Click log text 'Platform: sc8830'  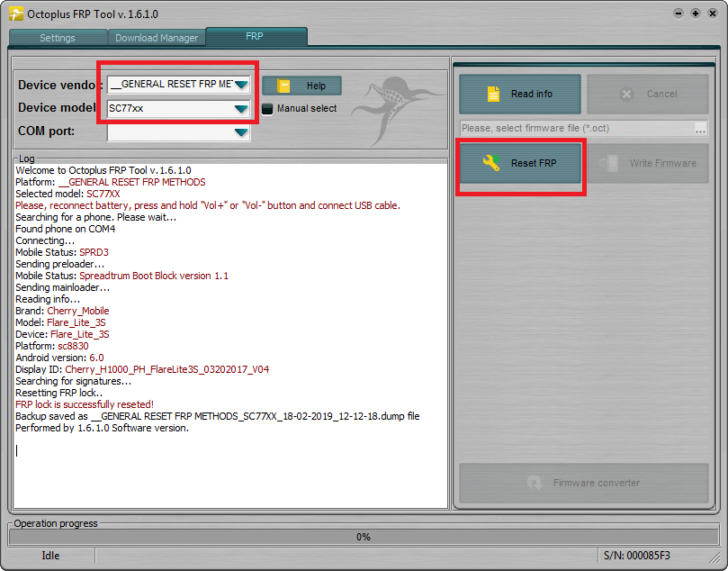(x=52, y=346)
